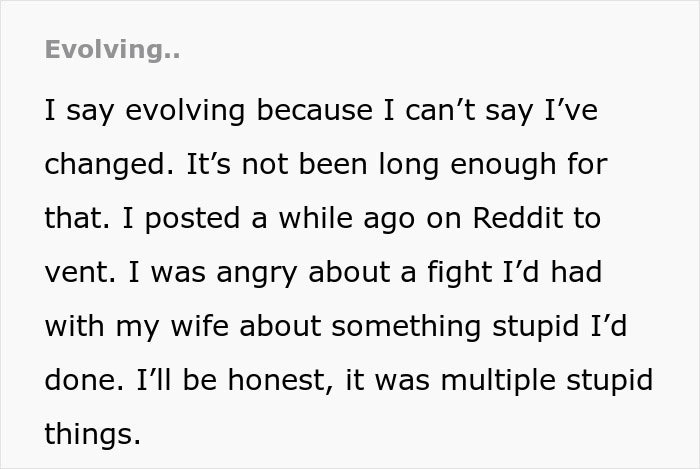This screenshot has width=700, height=469.
Task: Click the phrase "I'll be" before "honest"
Action: pos(158,379)
